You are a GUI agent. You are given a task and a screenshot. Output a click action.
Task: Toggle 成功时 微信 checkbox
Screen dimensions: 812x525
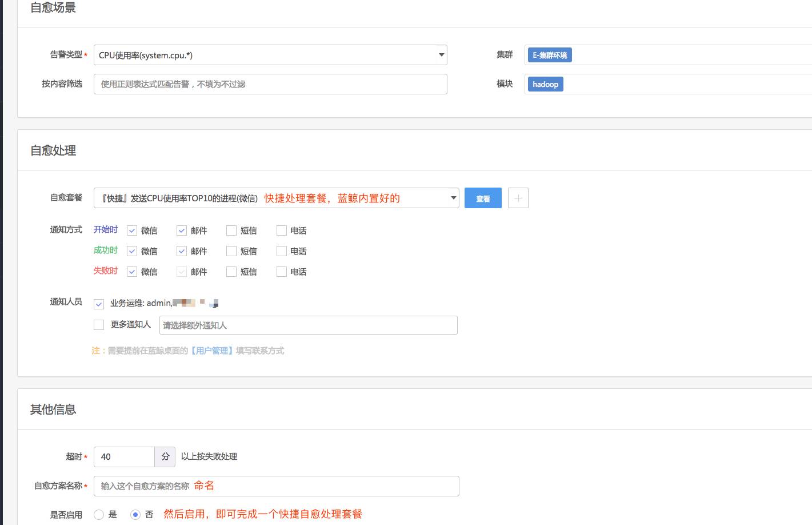(132, 251)
